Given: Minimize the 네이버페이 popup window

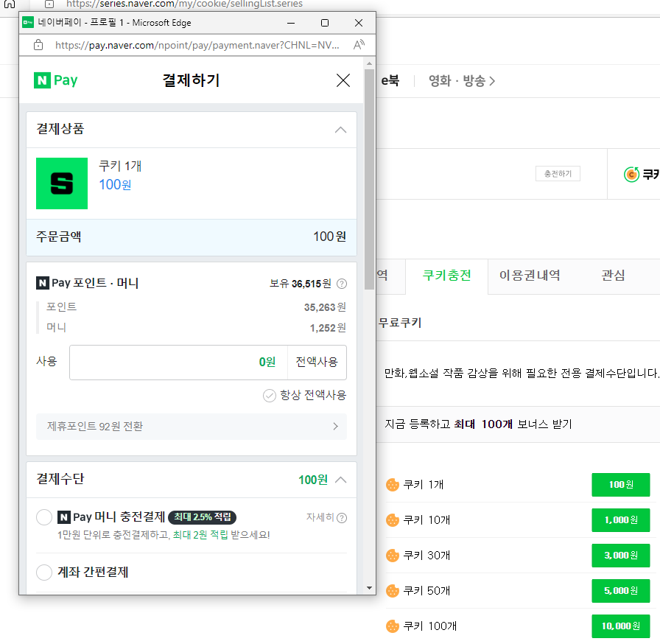Looking at the screenshot, I should [x=291, y=23].
